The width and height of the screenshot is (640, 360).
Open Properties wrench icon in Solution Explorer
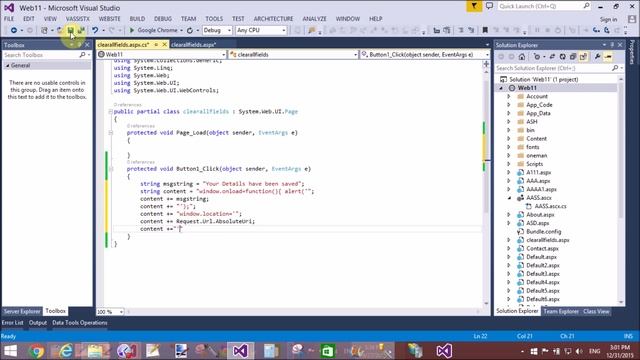pos(598,57)
